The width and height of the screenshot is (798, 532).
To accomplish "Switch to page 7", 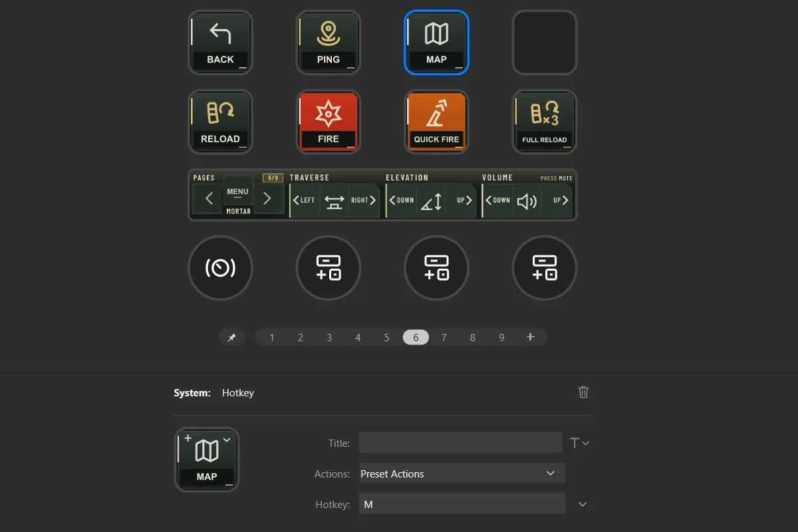I will 444,338.
